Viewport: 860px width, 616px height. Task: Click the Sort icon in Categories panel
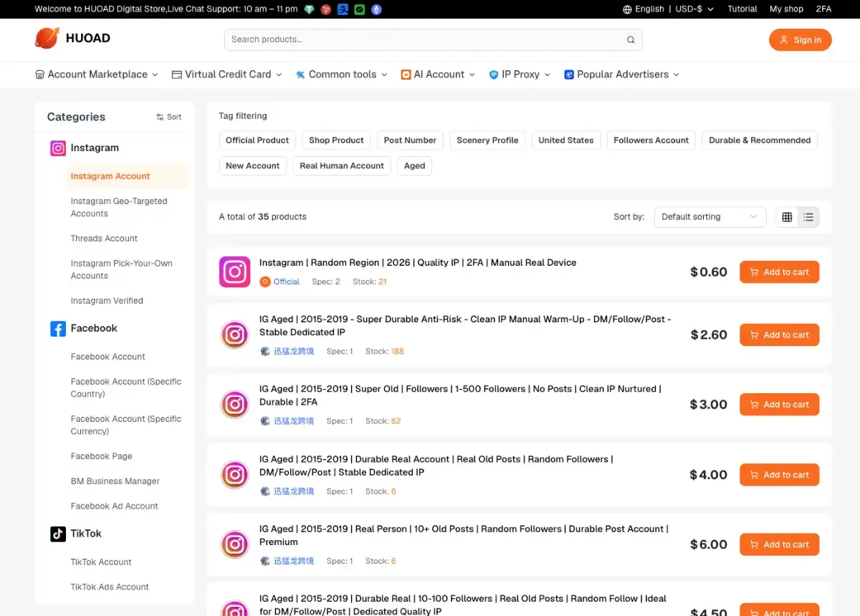[x=160, y=117]
